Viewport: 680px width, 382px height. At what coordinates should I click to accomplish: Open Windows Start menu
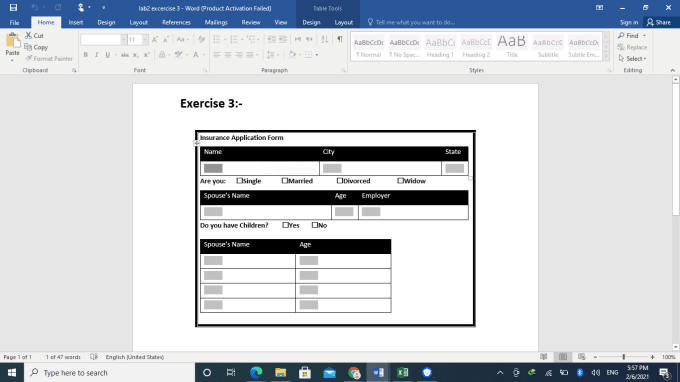(12, 372)
